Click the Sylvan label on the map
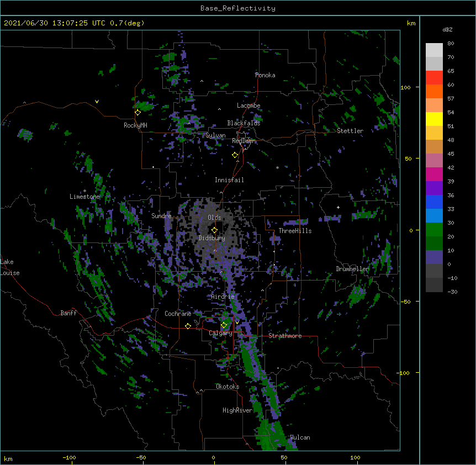The width and height of the screenshot is (476, 465). click(x=215, y=135)
